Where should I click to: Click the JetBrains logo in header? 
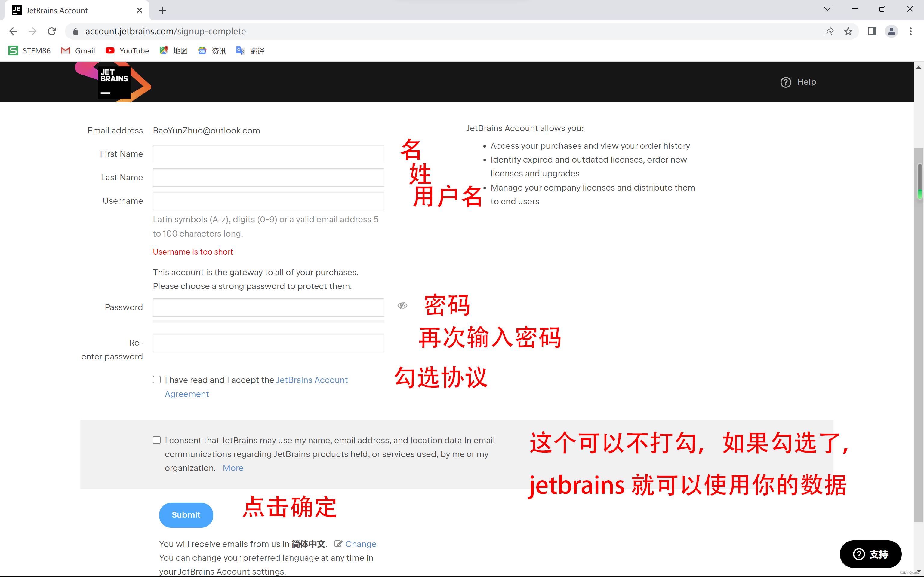click(x=114, y=82)
